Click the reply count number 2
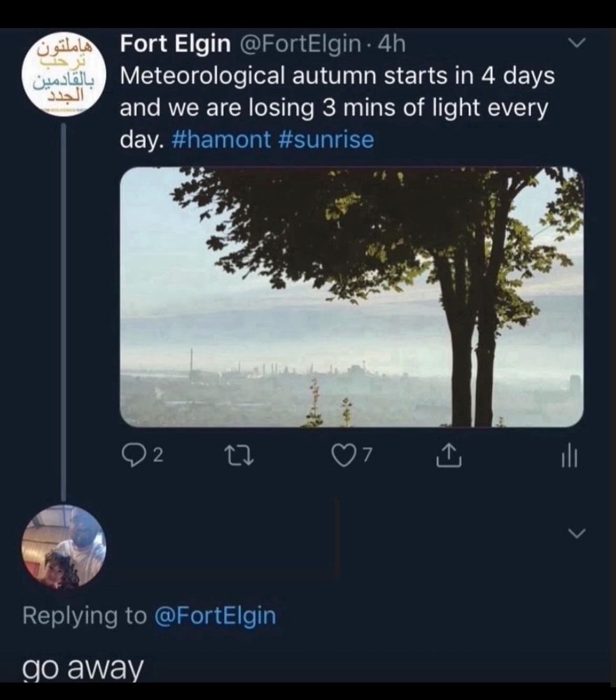 pos(157,456)
